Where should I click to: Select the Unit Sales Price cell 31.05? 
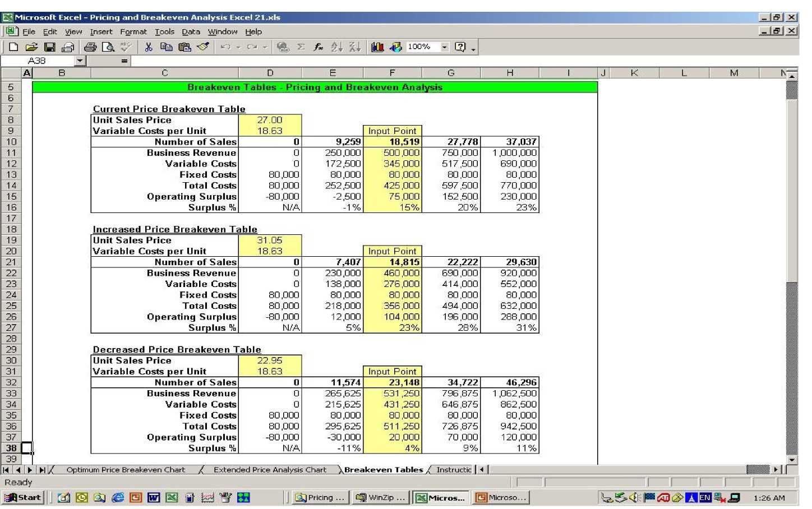270,240
